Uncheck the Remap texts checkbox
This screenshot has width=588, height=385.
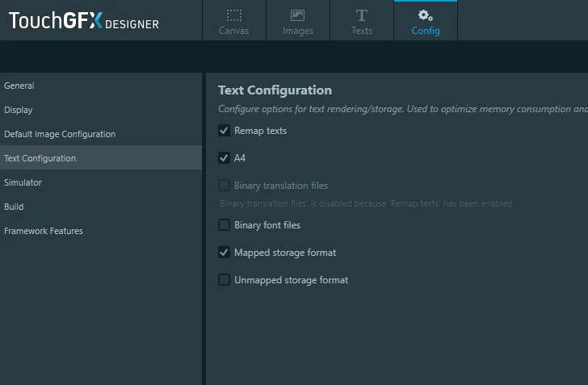click(224, 131)
